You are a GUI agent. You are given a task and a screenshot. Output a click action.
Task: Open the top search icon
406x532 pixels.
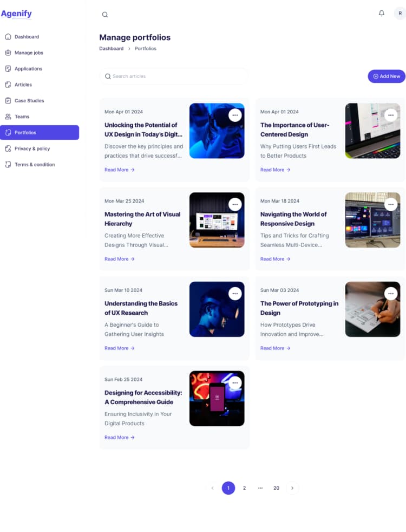click(x=105, y=15)
